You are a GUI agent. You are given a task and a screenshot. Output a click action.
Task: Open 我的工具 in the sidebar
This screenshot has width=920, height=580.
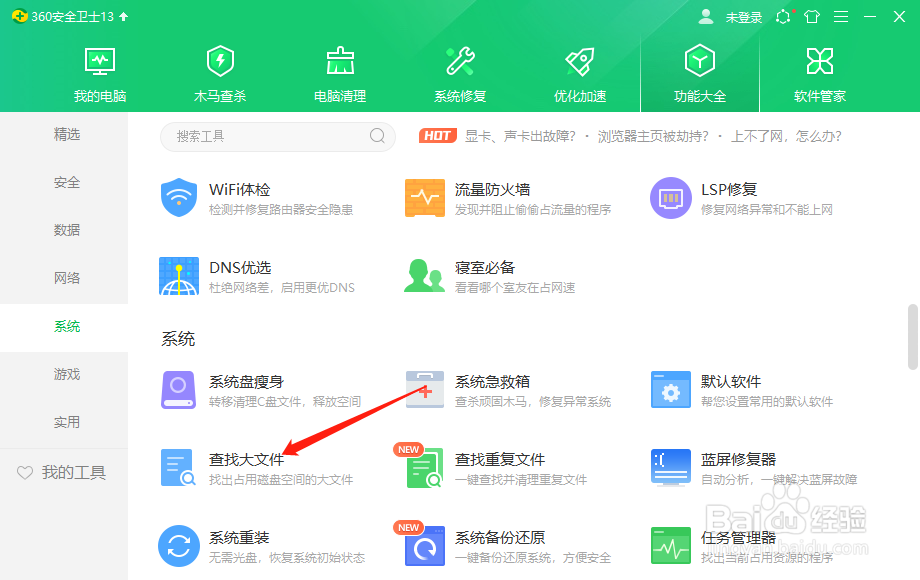point(73,473)
